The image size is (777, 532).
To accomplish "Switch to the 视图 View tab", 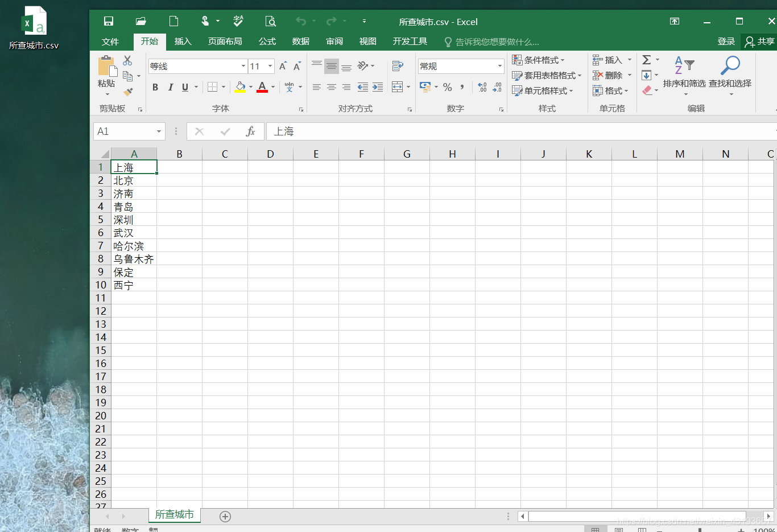I will click(368, 42).
